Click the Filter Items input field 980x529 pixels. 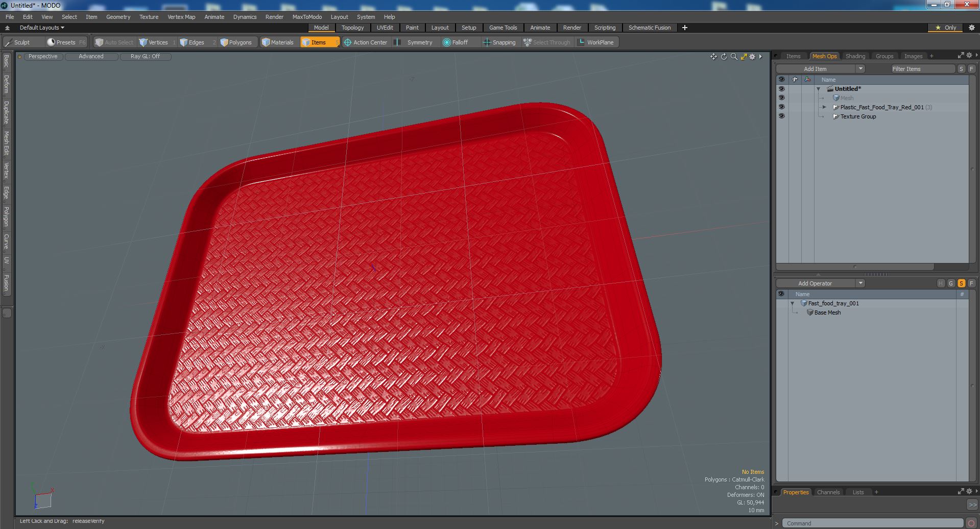coord(923,69)
